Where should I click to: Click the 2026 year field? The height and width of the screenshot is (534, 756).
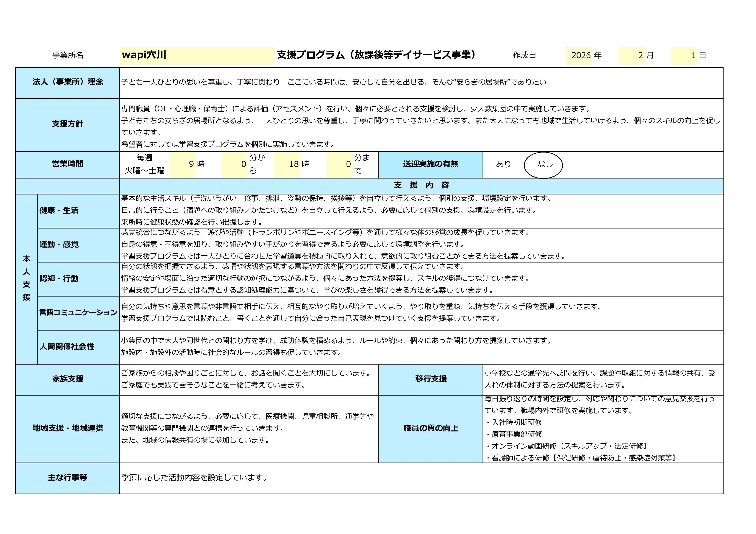pos(579,56)
